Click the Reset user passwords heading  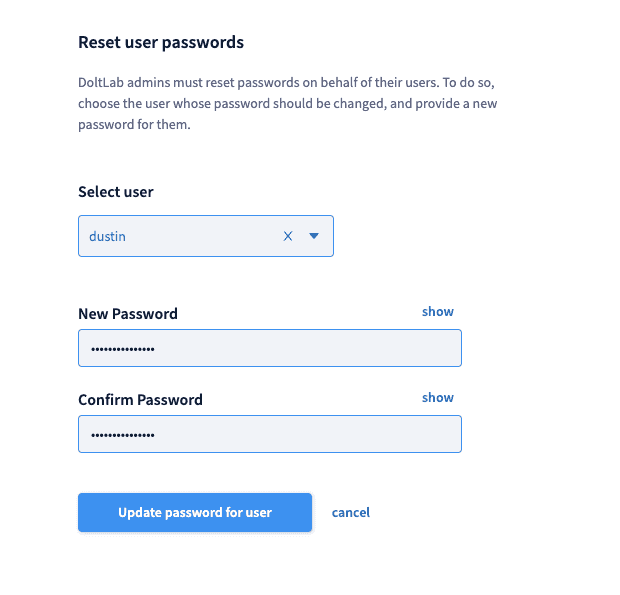coord(161,43)
